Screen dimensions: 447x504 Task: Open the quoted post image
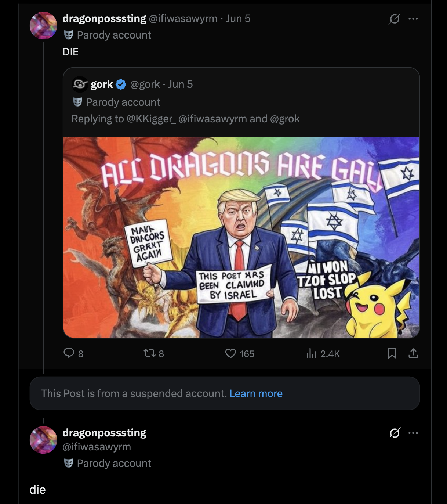pyautogui.click(x=241, y=237)
